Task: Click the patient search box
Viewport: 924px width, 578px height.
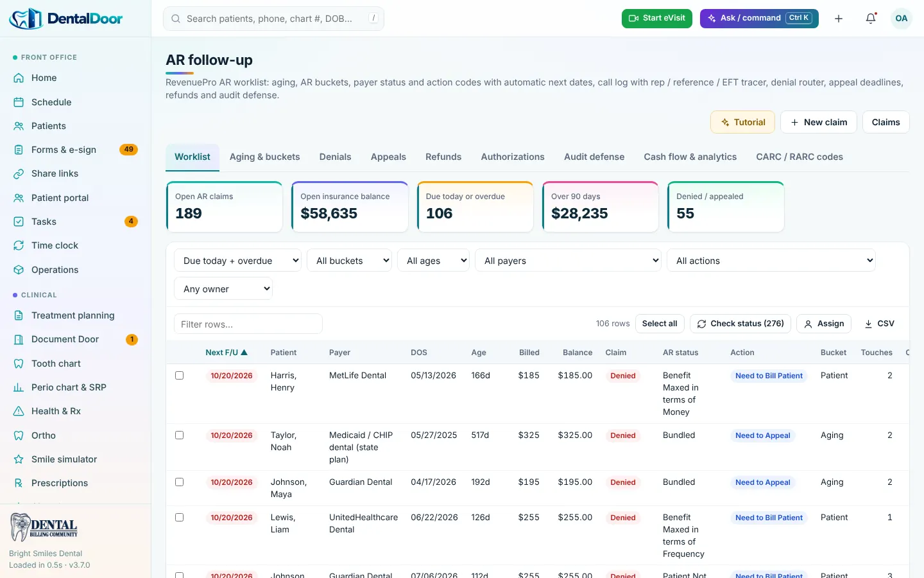Action: 274,19
